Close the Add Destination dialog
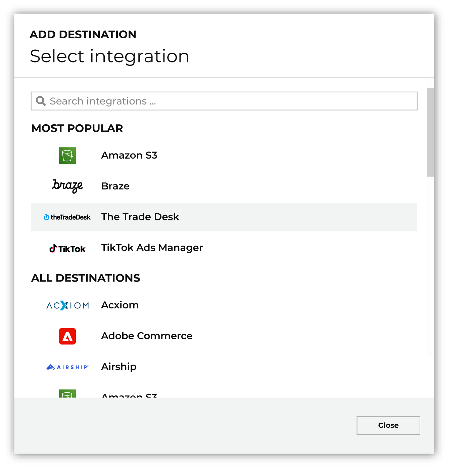This screenshot has width=476, height=468. (x=388, y=425)
